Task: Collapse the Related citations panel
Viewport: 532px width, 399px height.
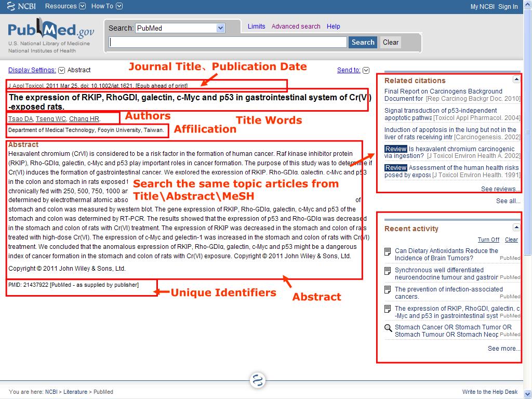Action: (x=516, y=79)
